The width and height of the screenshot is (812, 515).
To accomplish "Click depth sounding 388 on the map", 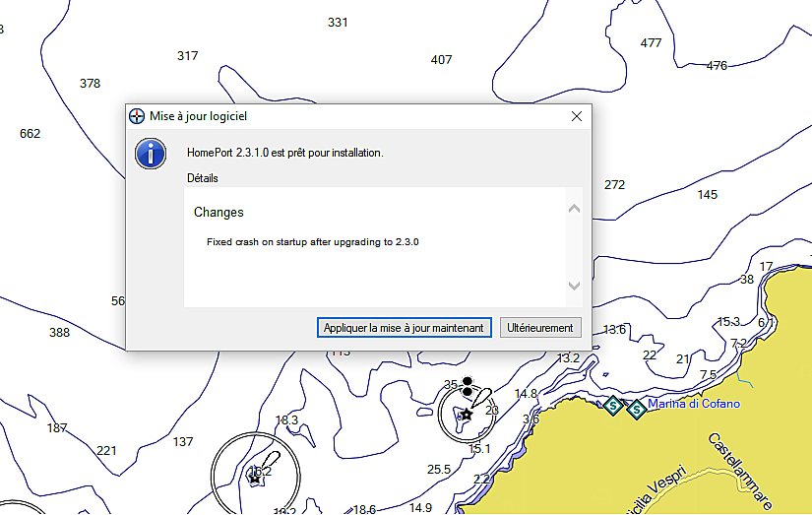I will [x=60, y=333].
